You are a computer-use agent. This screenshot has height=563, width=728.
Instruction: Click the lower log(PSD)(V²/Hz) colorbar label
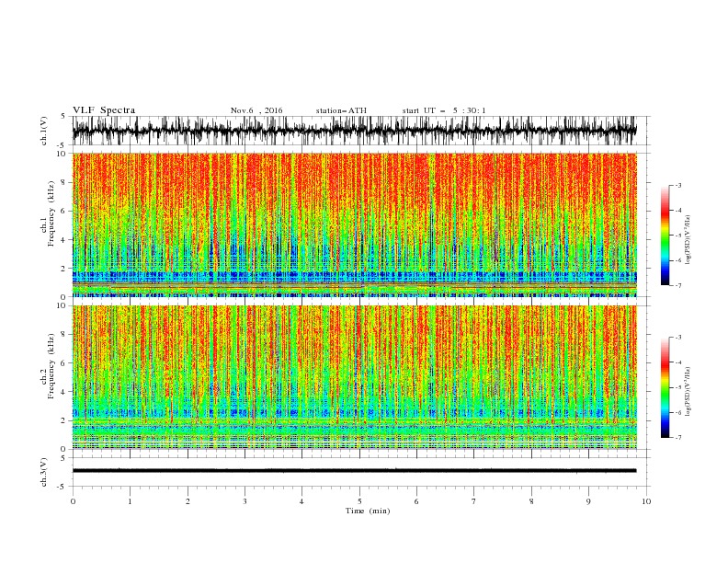(688, 392)
